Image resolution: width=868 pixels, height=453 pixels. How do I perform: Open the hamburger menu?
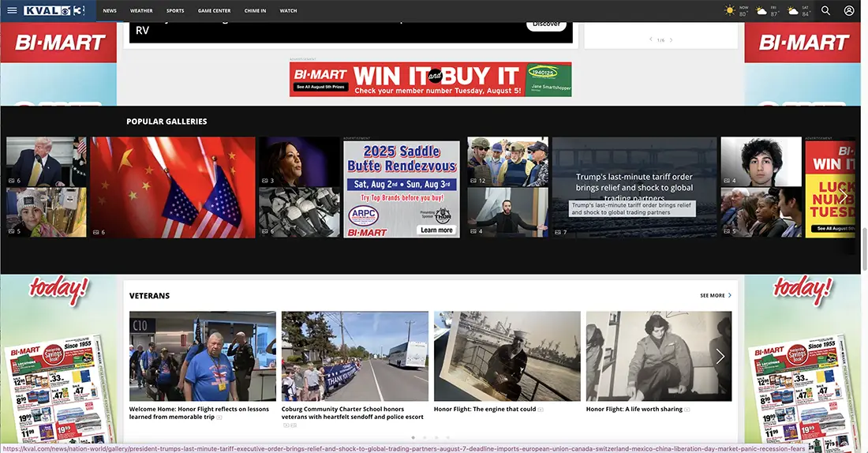[x=12, y=10]
